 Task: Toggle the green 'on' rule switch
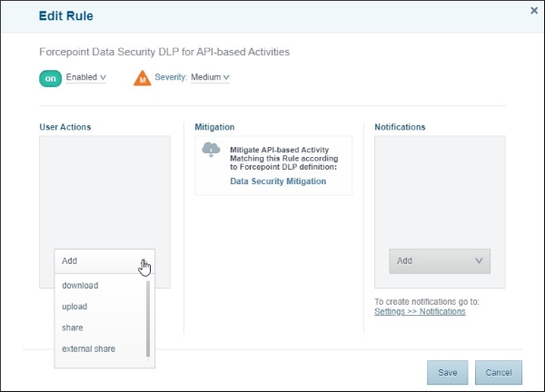click(x=50, y=78)
